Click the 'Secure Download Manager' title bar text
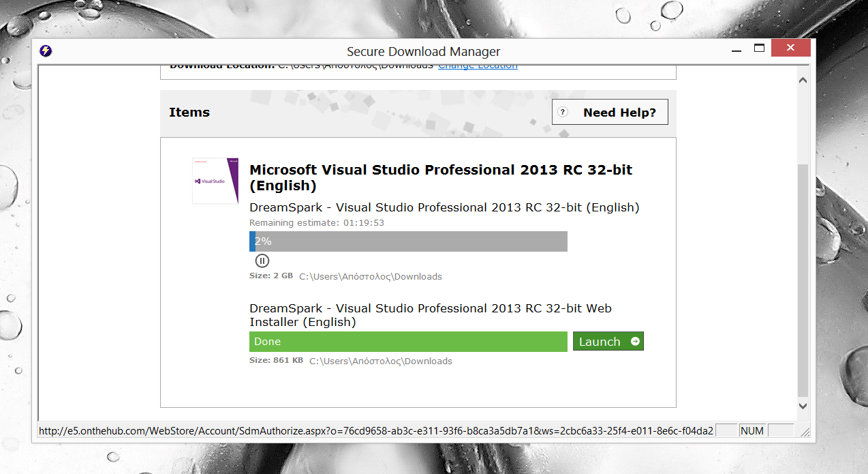The height and width of the screenshot is (474, 868). [424, 52]
